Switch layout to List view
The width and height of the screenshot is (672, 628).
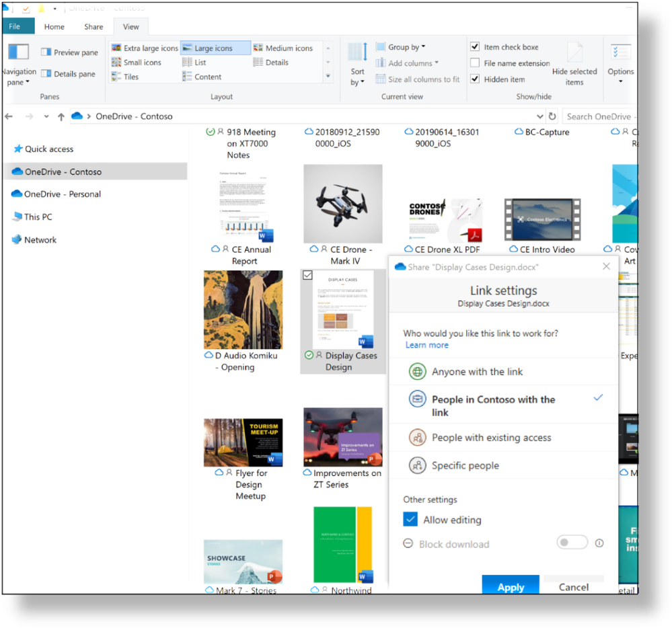coord(194,63)
